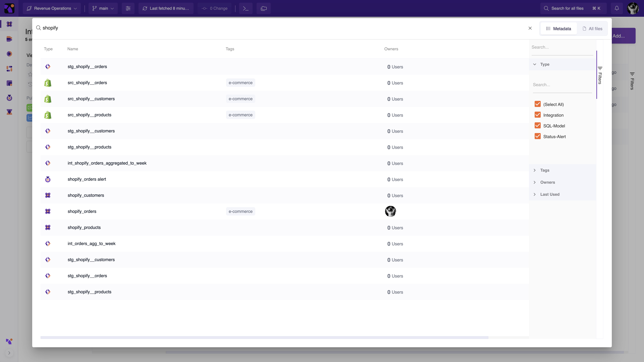The width and height of the screenshot is (644, 362).
Task: Toggle the SQL-Model checkbox
Action: pos(538,126)
